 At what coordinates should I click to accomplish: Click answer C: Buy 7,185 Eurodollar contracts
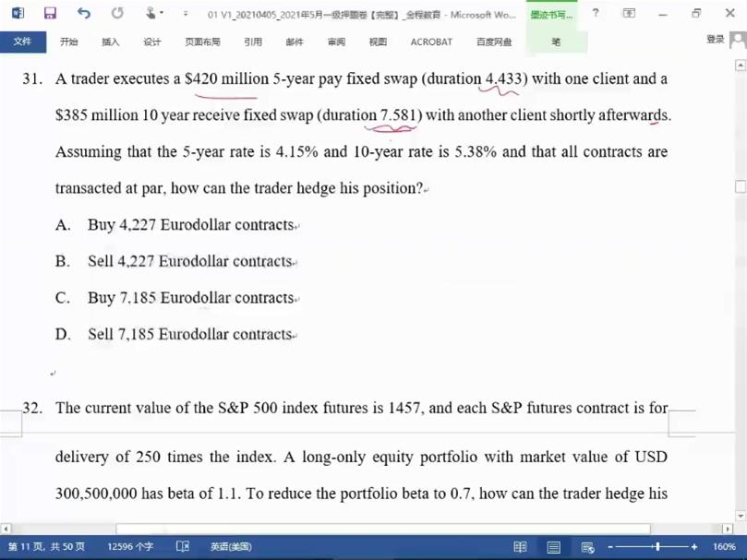(x=190, y=298)
